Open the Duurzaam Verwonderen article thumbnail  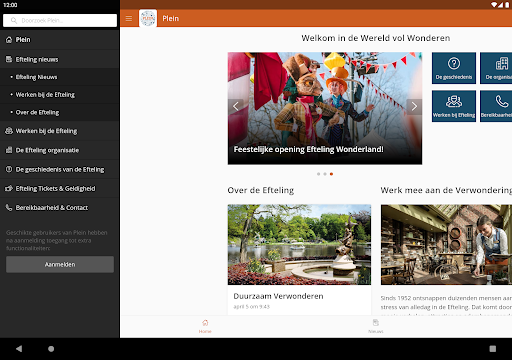pos(299,245)
